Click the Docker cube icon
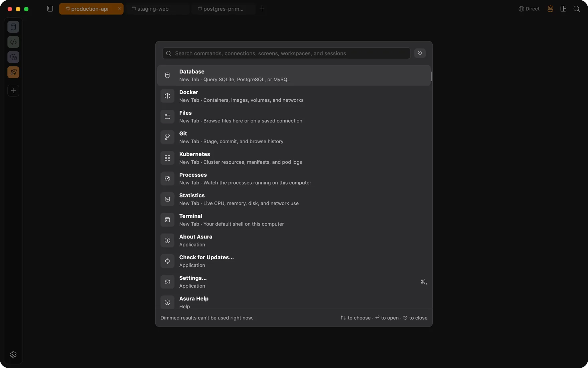 (x=167, y=96)
